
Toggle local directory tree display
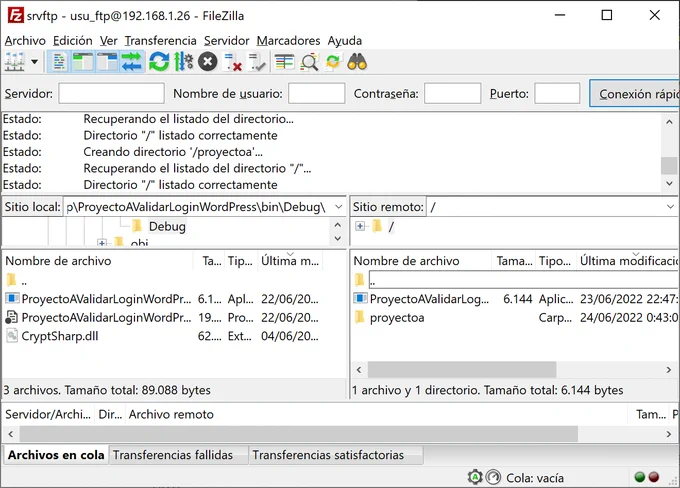(x=83, y=62)
